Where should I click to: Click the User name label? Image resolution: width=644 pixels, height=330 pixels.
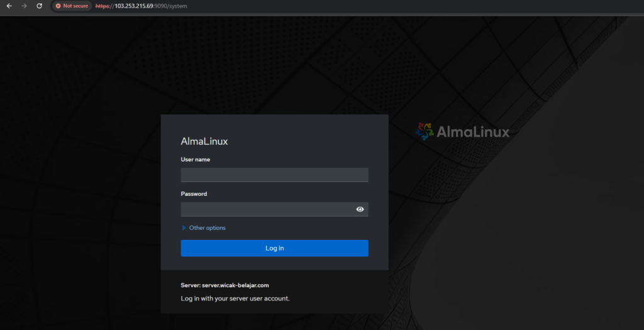(196, 159)
